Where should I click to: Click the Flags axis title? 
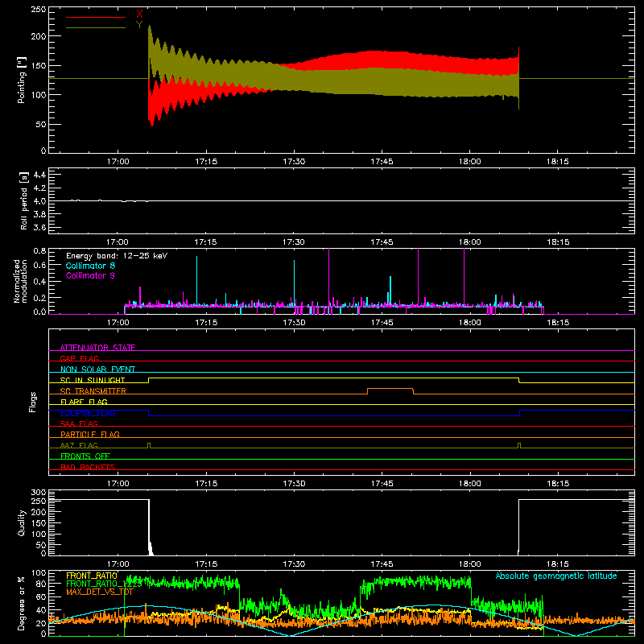[x=32, y=402]
